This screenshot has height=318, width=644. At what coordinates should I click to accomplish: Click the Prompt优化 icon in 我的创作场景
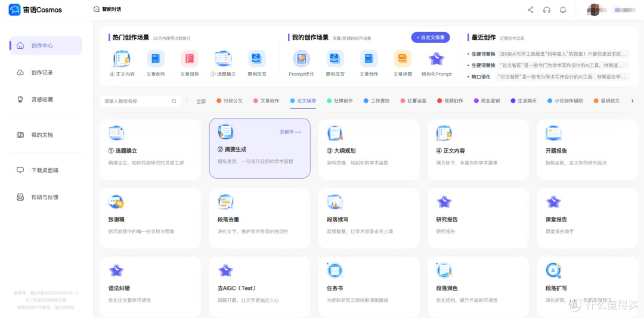(302, 59)
